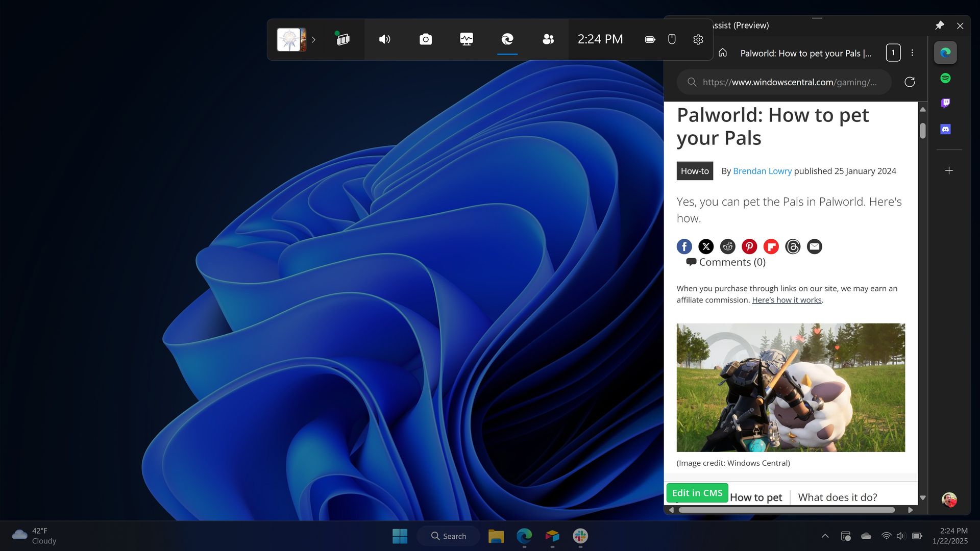Click the Edit in CMS button

(697, 493)
